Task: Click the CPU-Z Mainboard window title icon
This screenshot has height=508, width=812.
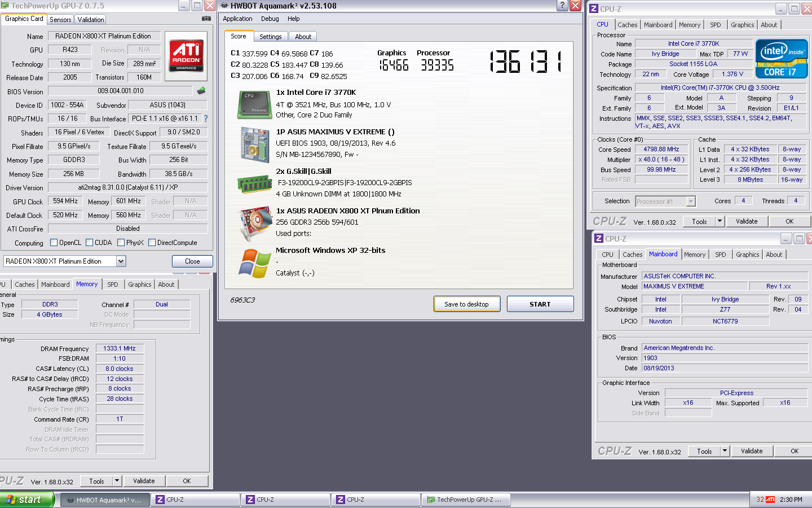Action: pos(599,239)
